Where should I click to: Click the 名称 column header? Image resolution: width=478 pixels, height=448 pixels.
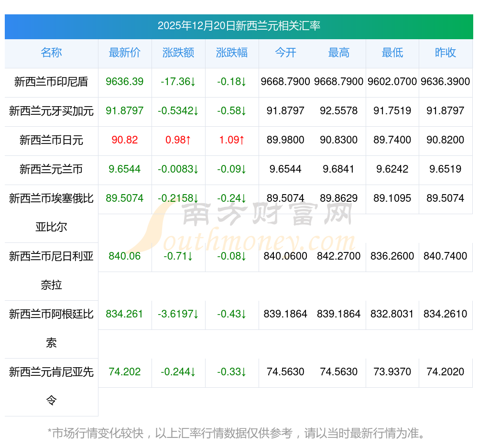coord(51,53)
